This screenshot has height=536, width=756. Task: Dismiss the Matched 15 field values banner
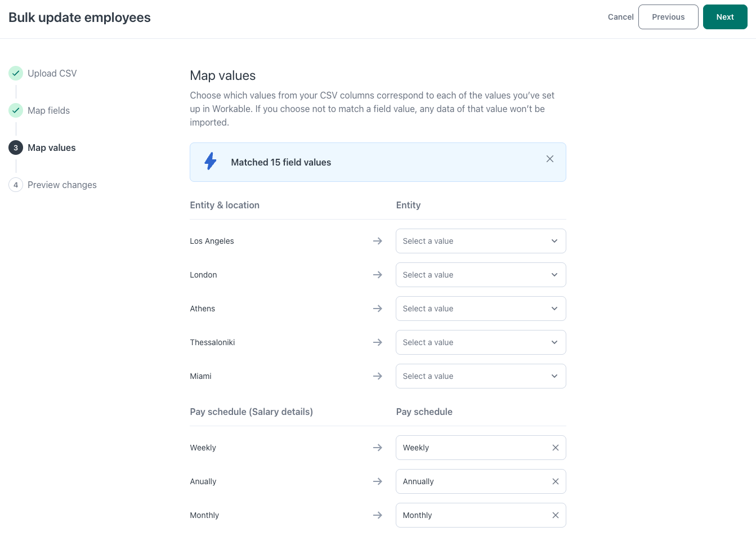[x=550, y=159]
